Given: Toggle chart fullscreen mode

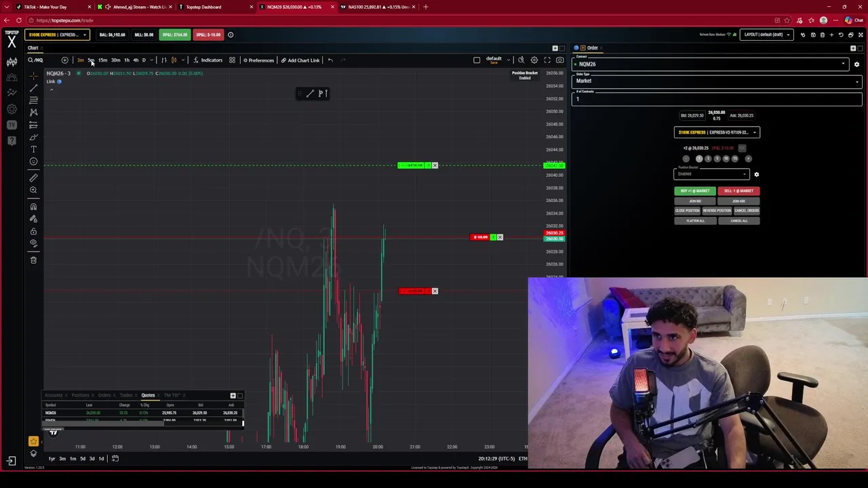Looking at the screenshot, I should point(547,60).
